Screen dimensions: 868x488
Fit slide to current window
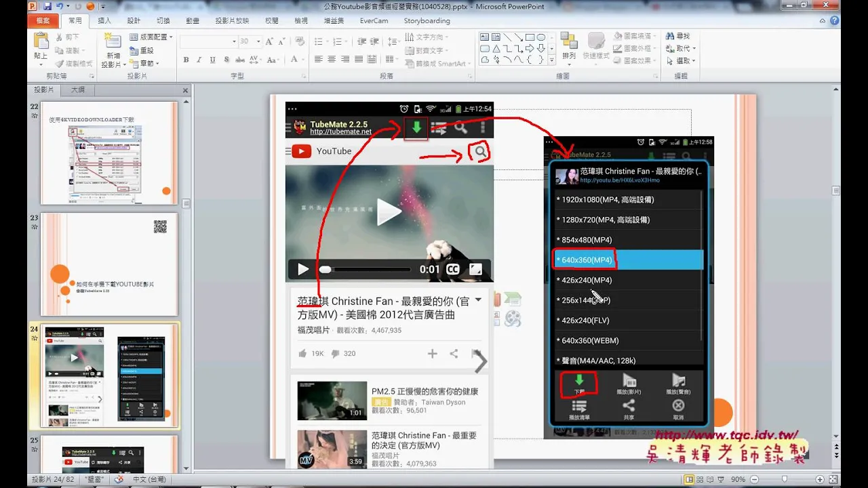click(833, 479)
